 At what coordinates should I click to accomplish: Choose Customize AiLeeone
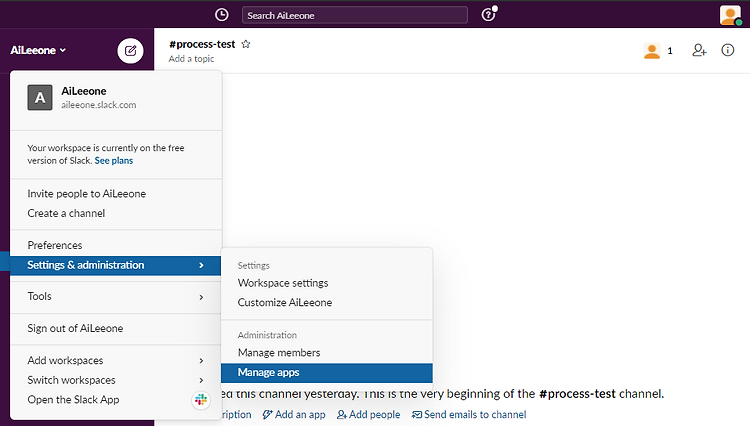click(x=327, y=303)
